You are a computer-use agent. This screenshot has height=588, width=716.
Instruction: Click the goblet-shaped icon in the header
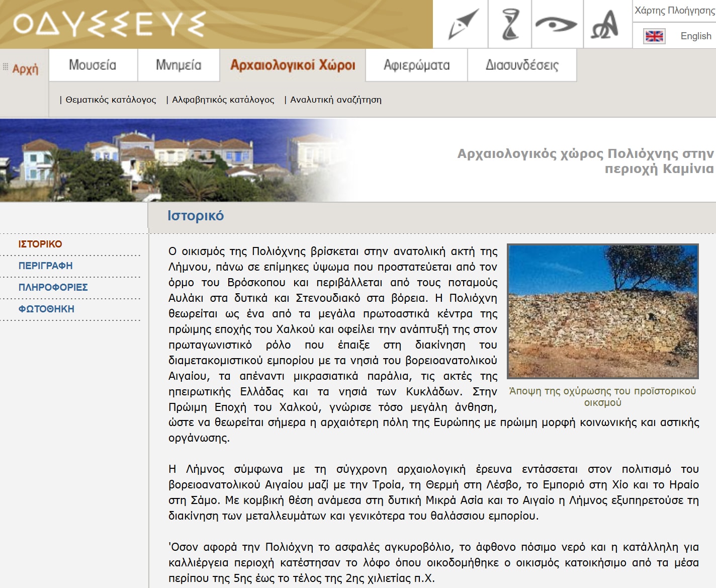click(510, 24)
